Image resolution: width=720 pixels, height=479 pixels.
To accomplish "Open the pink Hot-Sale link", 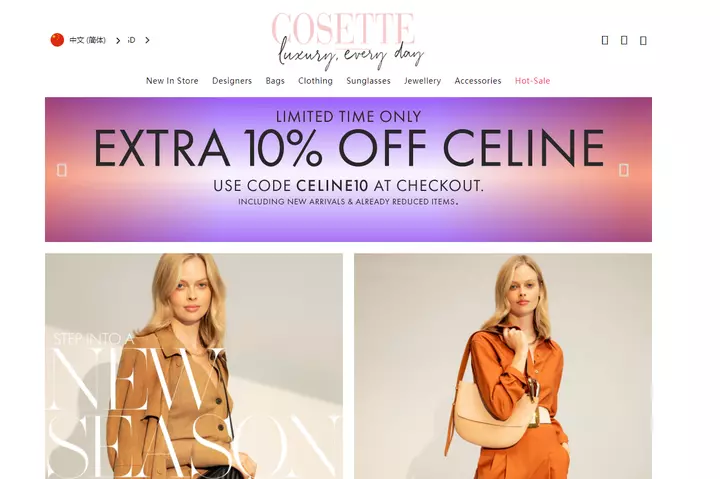I will [x=532, y=81].
